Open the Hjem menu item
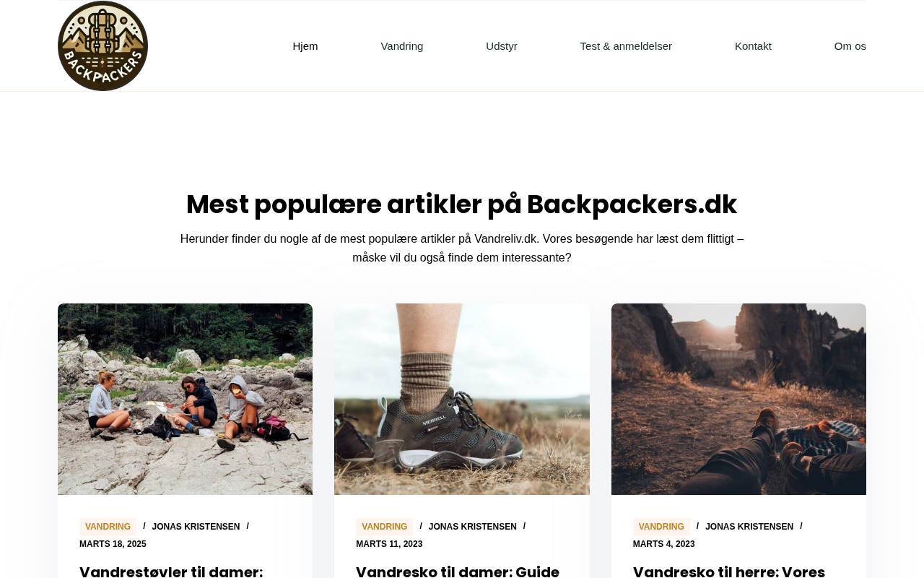 (305, 46)
